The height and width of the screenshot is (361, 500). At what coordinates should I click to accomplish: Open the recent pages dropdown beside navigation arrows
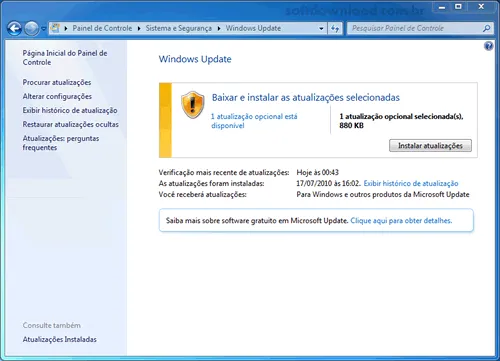click(43, 29)
